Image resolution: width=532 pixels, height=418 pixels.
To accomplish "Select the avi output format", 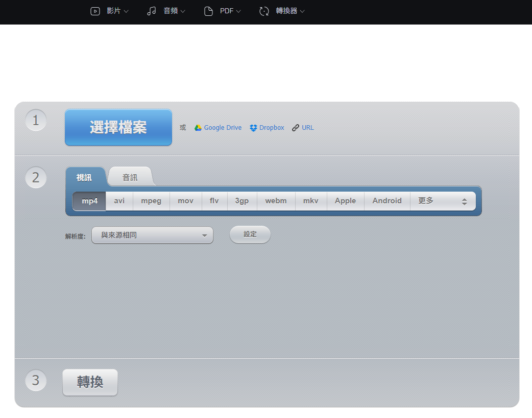I will (118, 200).
